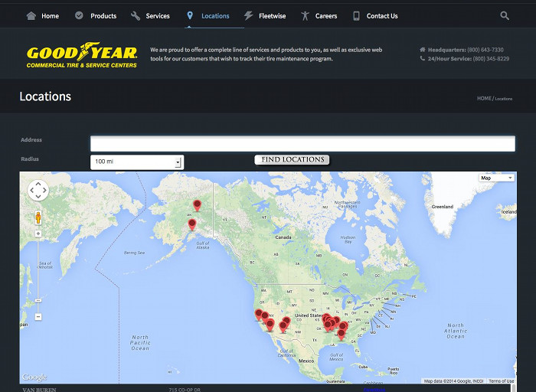Open the Products menu
Screen dimensions: 536x392
(96, 15)
